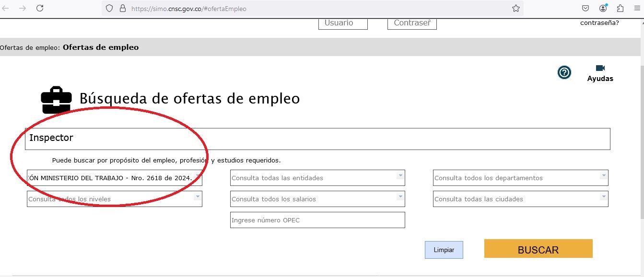Click the Limpiar button to clear filters
Screen dimensions: 644x277
pos(444,250)
